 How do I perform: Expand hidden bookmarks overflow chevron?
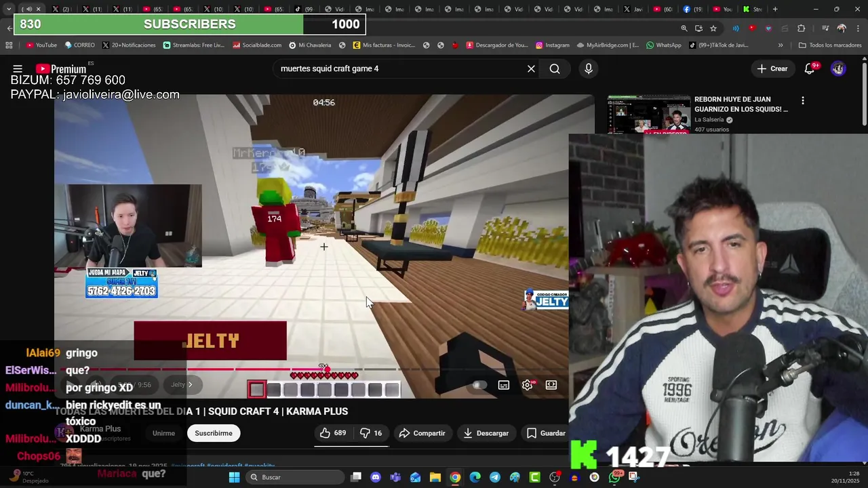tap(781, 45)
